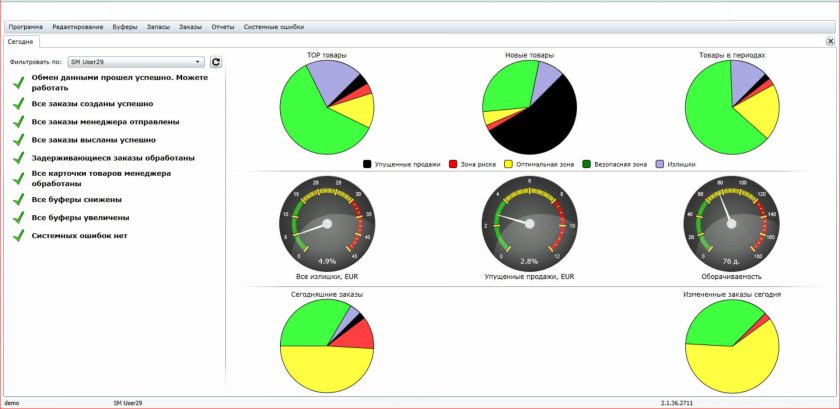Click the Оборачиваемость gauge
This screenshot has width=840, height=409.
click(732, 224)
